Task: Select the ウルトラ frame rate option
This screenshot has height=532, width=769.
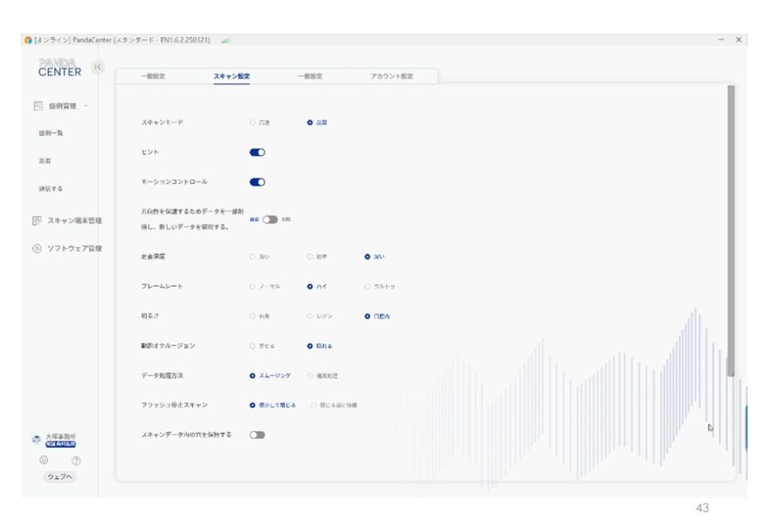Action: click(x=367, y=286)
